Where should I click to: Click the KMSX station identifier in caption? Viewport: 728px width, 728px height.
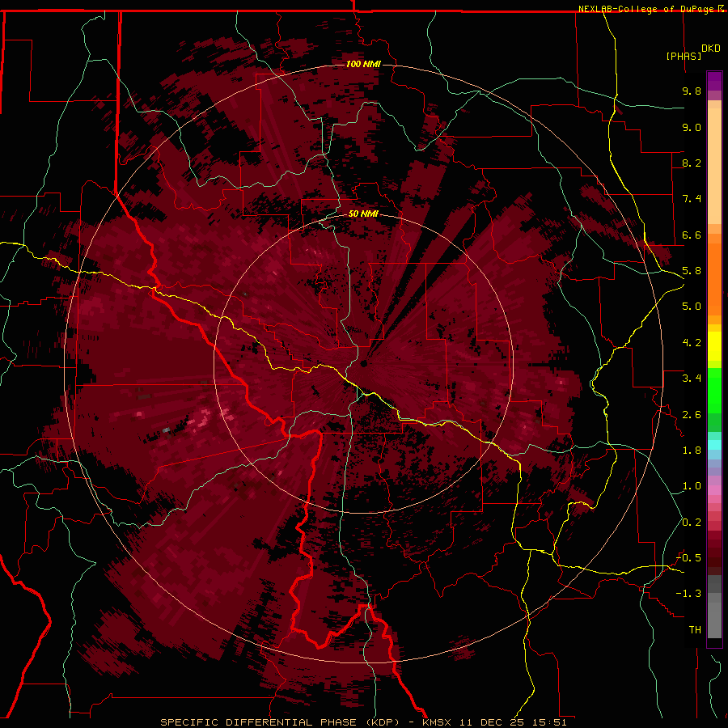coord(437,722)
